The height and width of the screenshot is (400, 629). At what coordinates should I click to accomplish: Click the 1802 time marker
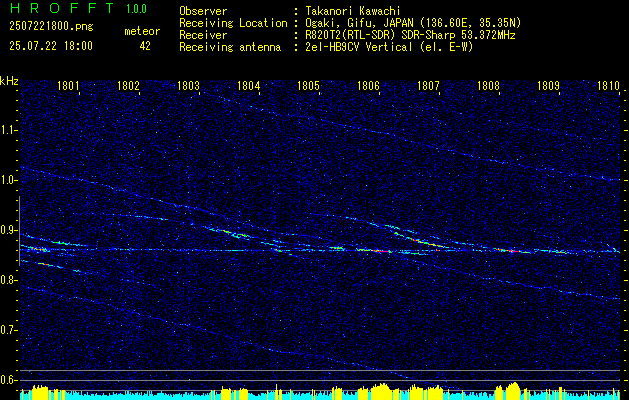[x=128, y=85]
